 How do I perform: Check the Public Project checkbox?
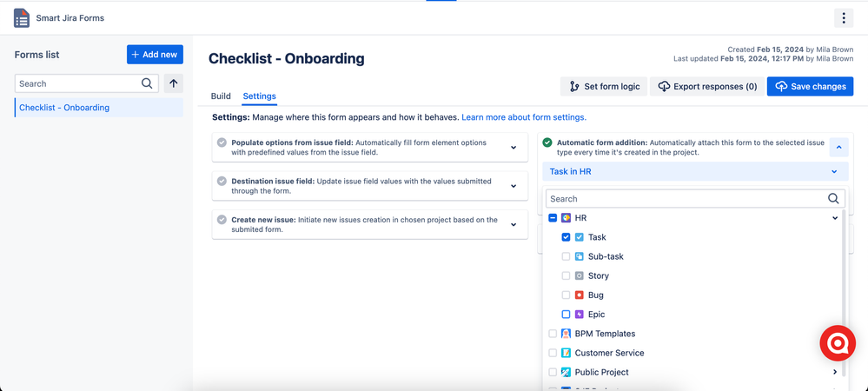click(553, 372)
